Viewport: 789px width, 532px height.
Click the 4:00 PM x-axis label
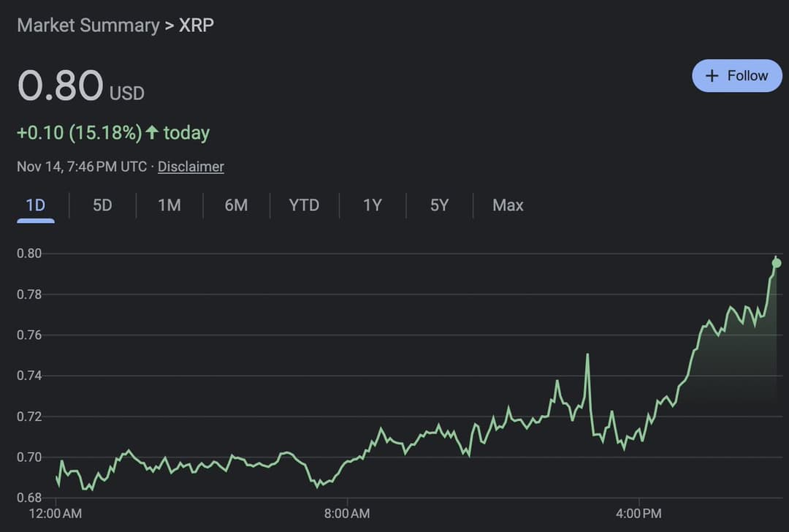639,514
